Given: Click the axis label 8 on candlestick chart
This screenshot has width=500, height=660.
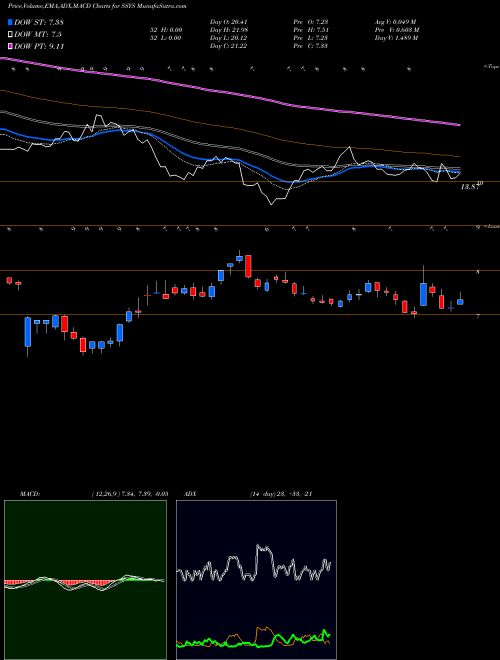Looking at the screenshot, I should (x=478, y=272).
